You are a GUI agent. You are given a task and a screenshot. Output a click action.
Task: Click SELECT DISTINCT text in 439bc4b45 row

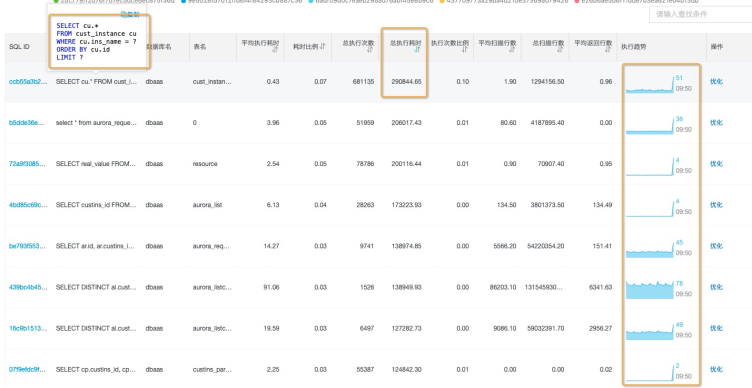tap(96, 287)
